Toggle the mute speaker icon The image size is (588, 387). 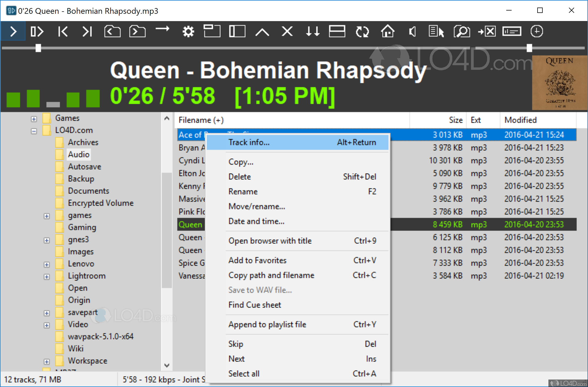412,32
